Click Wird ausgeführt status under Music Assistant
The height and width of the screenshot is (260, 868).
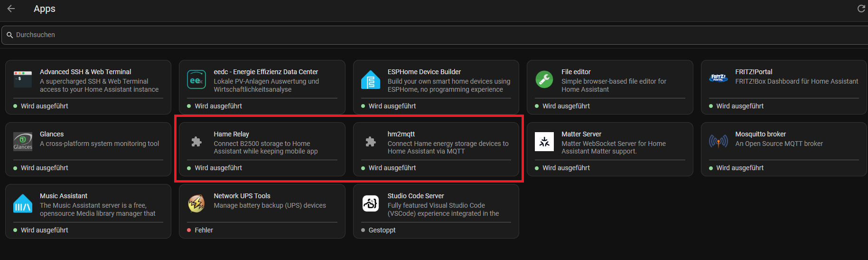tap(45, 230)
